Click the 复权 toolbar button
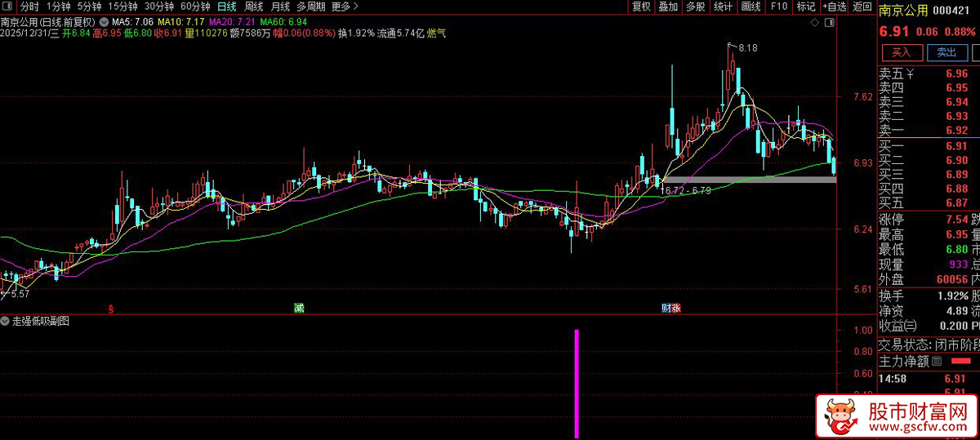Viewport: 980px width, 440px height. (x=642, y=7)
